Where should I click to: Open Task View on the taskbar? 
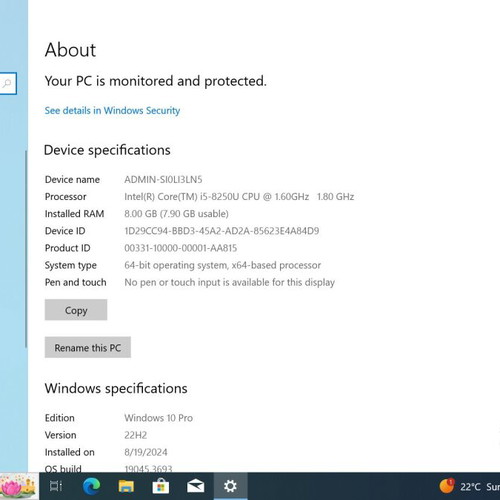pos(56,486)
